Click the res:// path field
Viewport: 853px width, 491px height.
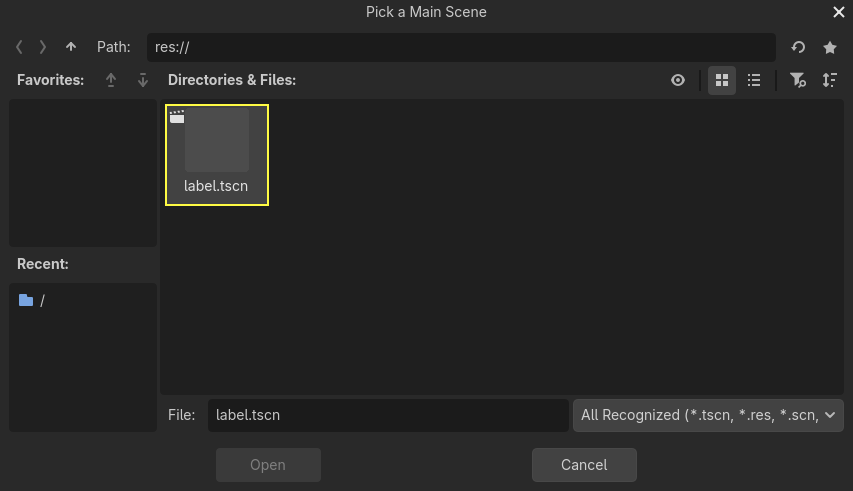[x=461, y=47]
